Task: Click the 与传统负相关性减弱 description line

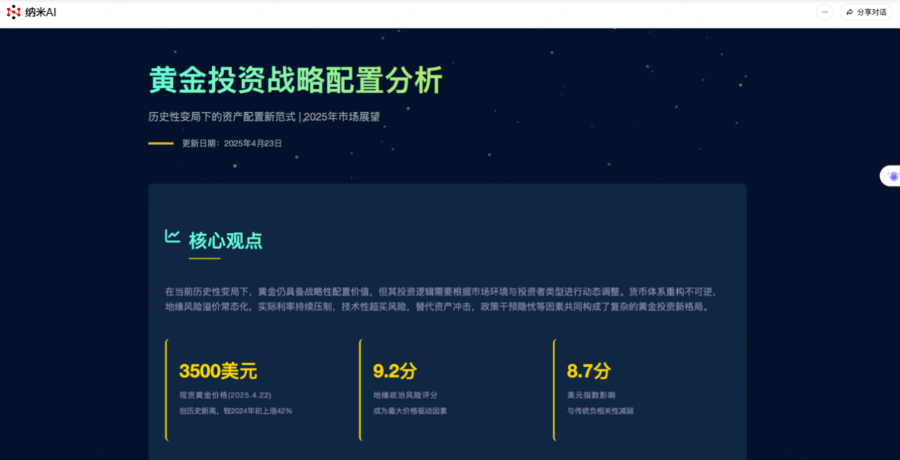Action: pyautogui.click(x=600, y=410)
